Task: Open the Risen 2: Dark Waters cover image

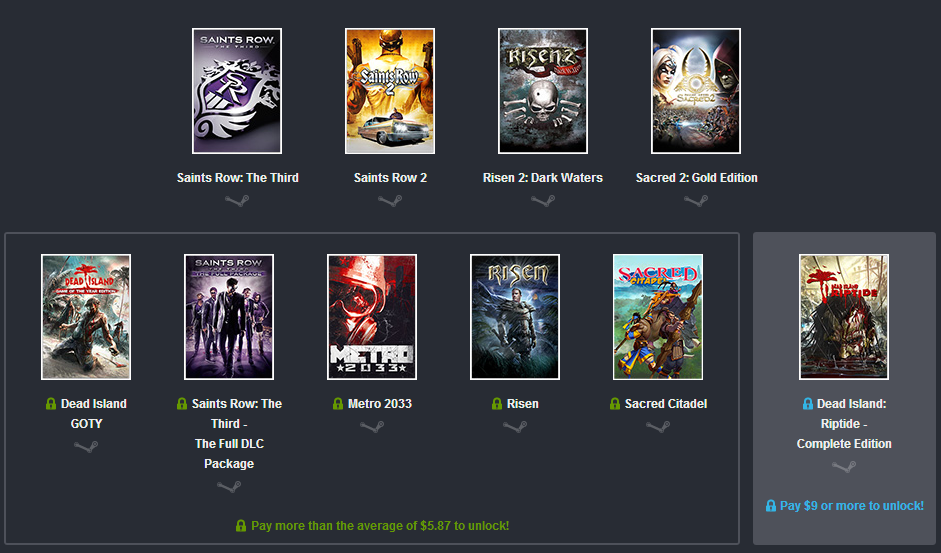Action: click(543, 91)
